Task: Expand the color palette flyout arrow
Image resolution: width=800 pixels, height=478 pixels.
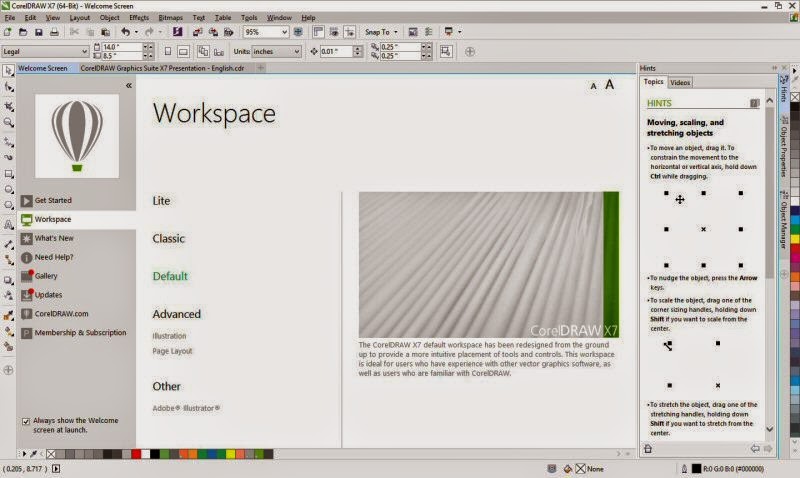Action: [x=23, y=454]
